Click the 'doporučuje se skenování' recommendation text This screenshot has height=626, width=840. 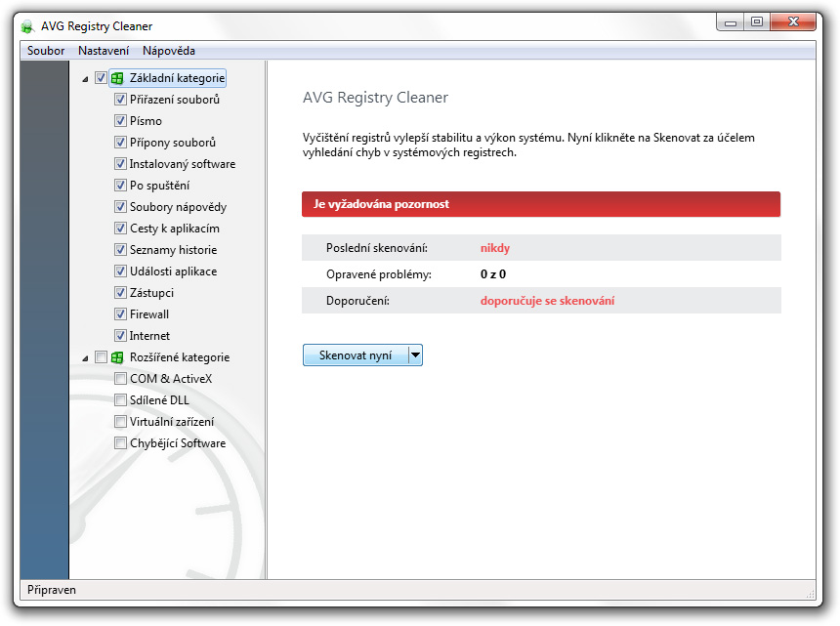pyautogui.click(x=547, y=301)
